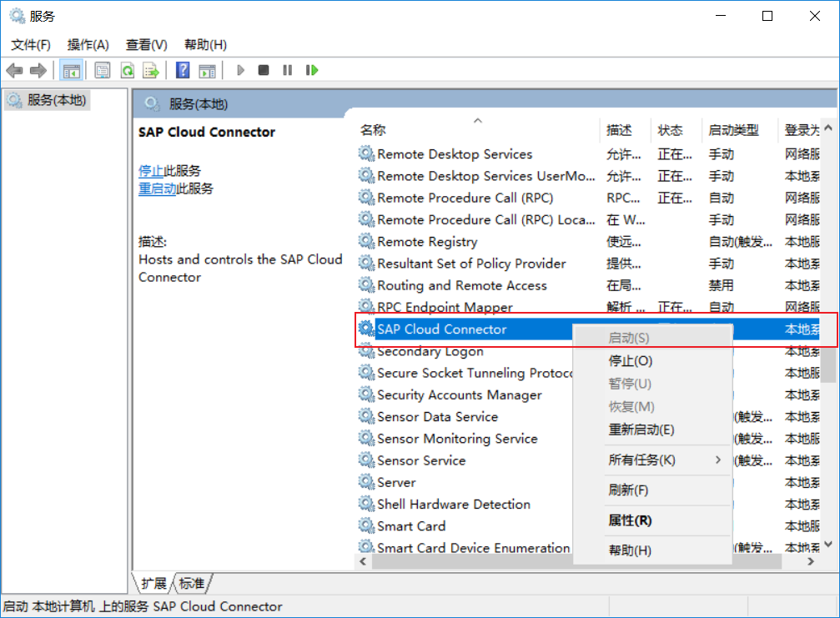Sort by the 状态 column header
The image size is (840, 618).
(x=676, y=130)
